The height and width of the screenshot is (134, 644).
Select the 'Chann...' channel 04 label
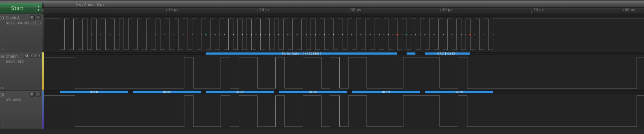click(x=13, y=56)
